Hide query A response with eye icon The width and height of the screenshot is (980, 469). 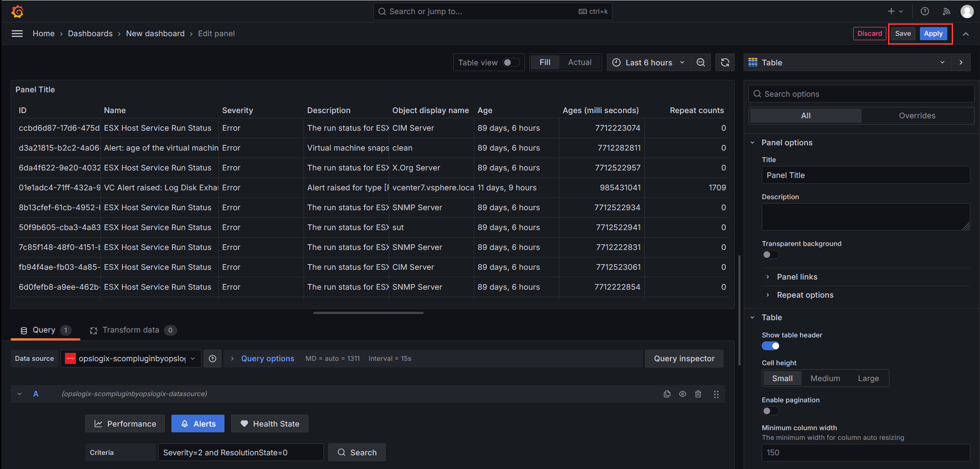(x=683, y=394)
